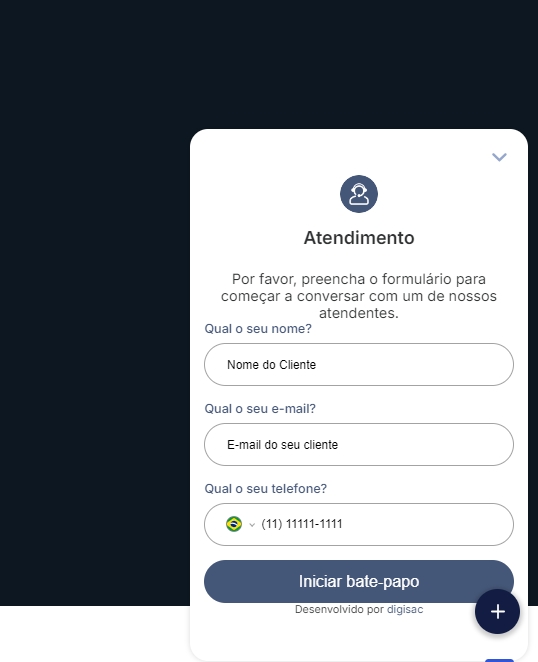Click the (11) 11111-1111 placeholder text
This screenshot has width=538, height=662.
[x=302, y=524]
